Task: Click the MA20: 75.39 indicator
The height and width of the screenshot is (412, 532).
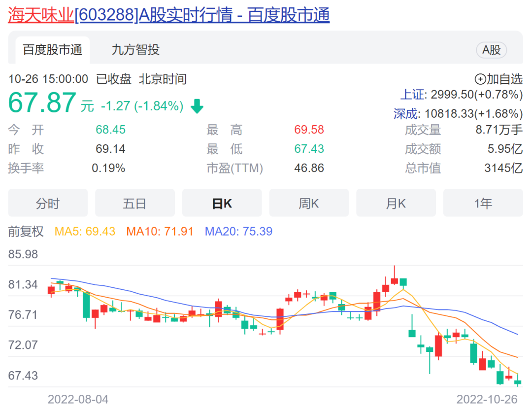Action: point(238,232)
